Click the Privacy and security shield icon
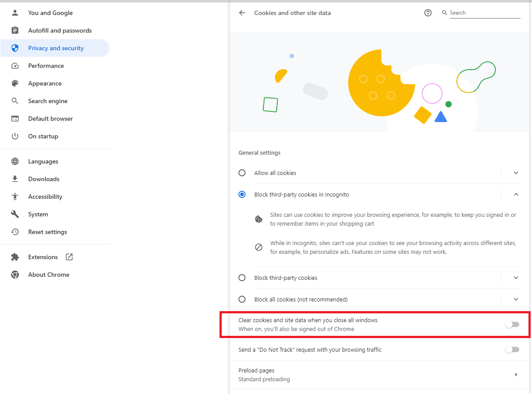Screen dimensions: 532x394 15,48
